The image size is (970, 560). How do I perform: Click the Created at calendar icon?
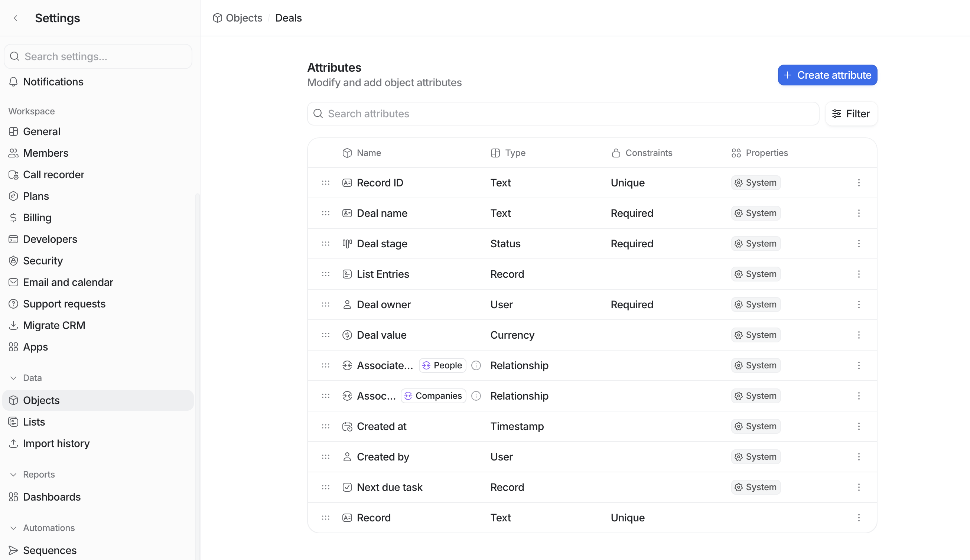(347, 426)
